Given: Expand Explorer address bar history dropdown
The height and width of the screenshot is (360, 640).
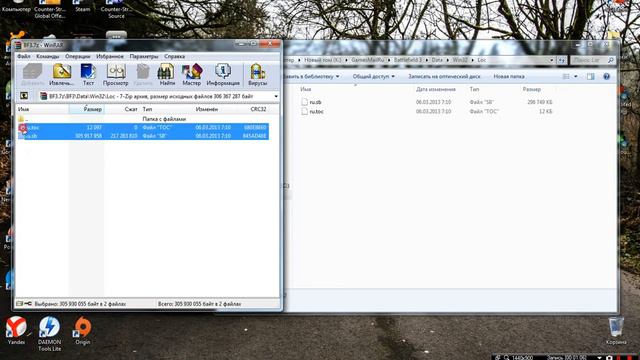Looking at the screenshot, I should 552,60.
